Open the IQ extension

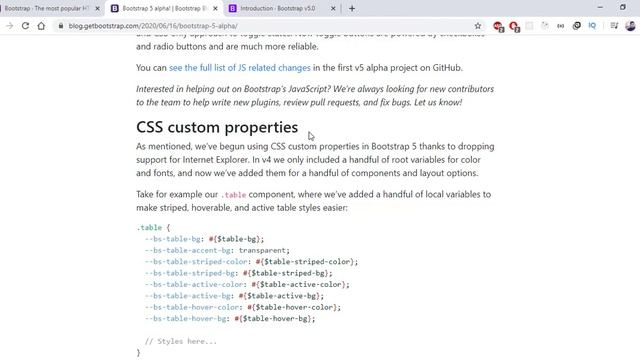pyautogui.click(x=592, y=26)
